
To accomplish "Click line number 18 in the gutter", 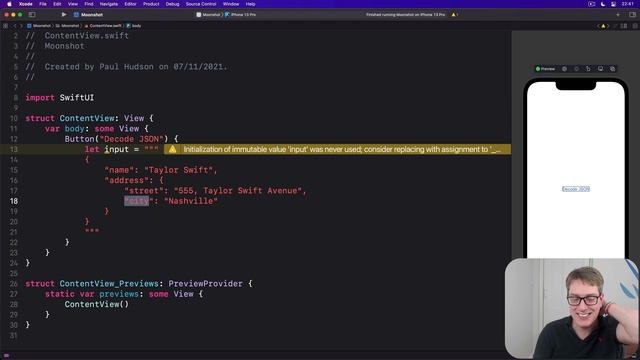I will tap(14, 201).
